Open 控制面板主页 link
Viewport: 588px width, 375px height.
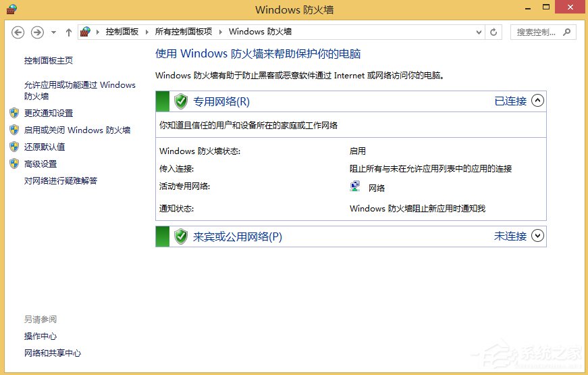pos(49,60)
